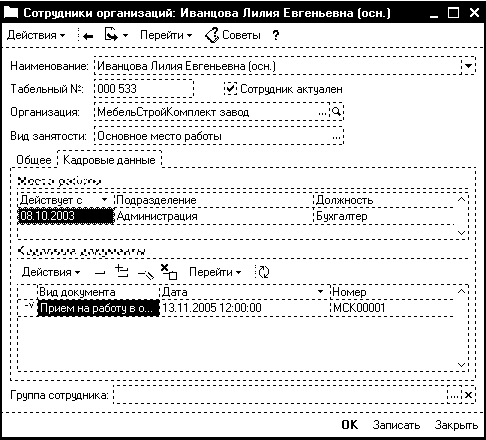Screen dimensions: 486x440
Task: Toggle the Сотрудник актуален checkbox
Action: pyautogui.click(x=230, y=89)
